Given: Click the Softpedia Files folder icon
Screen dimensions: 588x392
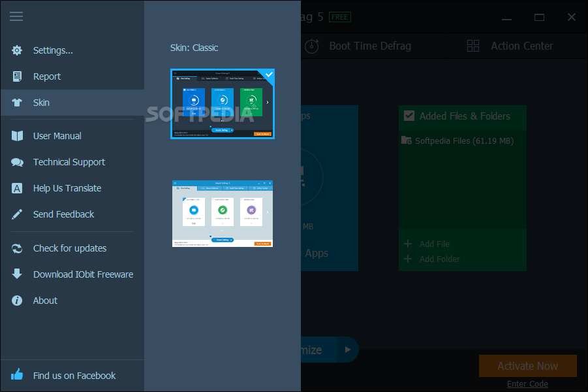Looking at the screenshot, I should coord(407,140).
